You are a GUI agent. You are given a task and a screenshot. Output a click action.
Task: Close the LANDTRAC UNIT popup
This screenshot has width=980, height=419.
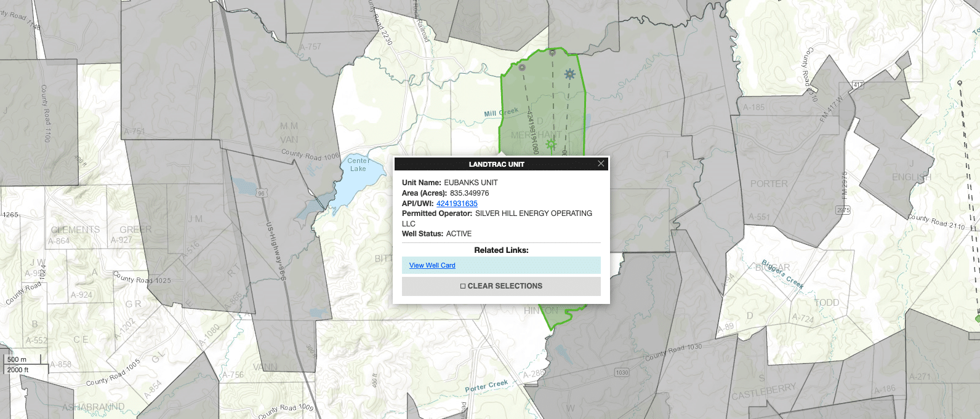click(x=601, y=164)
